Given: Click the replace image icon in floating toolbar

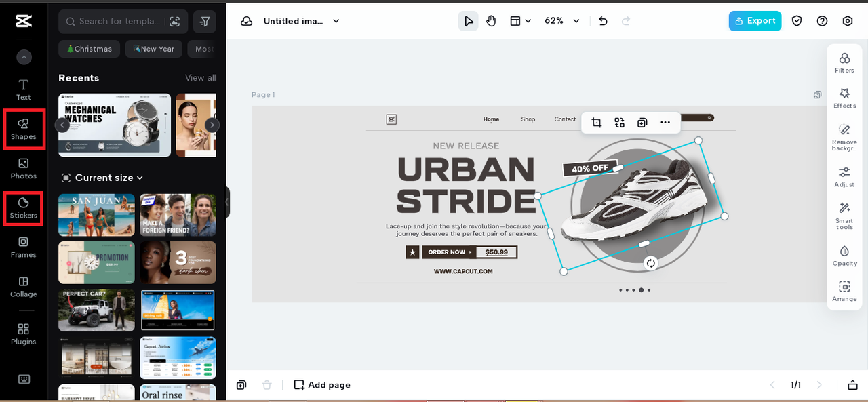Looking at the screenshot, I should pos(619,123).
